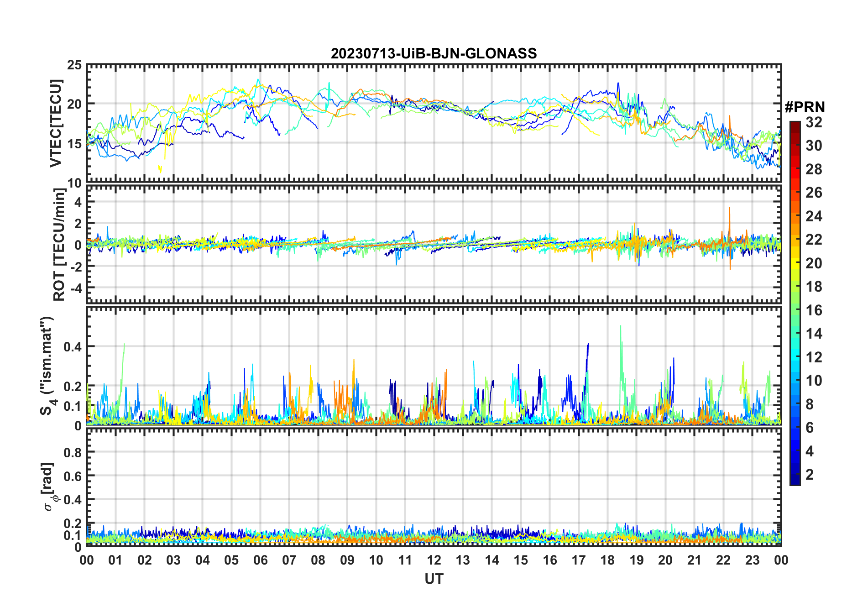Click colorbar tick label 2
This screenshot has width=868, height=607.
point(810,475)
